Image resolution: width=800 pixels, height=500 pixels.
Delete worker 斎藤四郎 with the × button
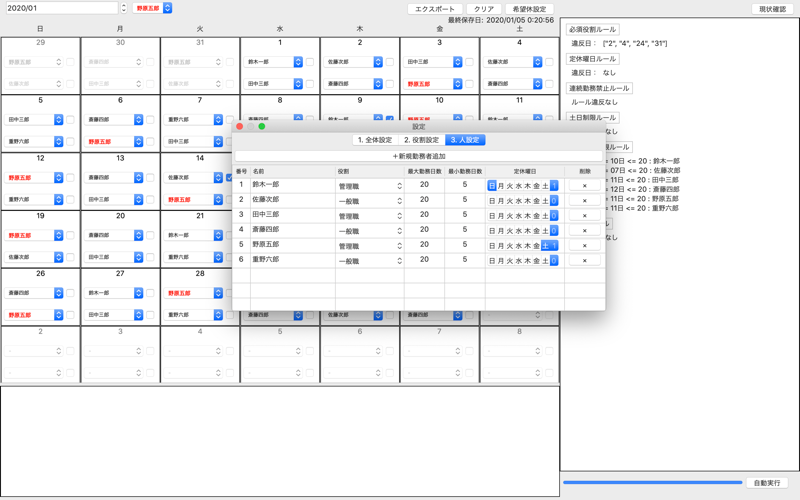click(584, 231)
